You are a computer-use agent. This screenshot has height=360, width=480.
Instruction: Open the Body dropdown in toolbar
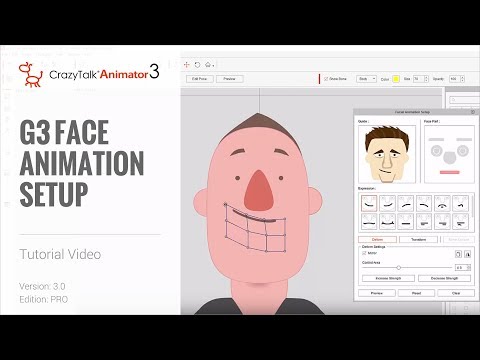366,79
